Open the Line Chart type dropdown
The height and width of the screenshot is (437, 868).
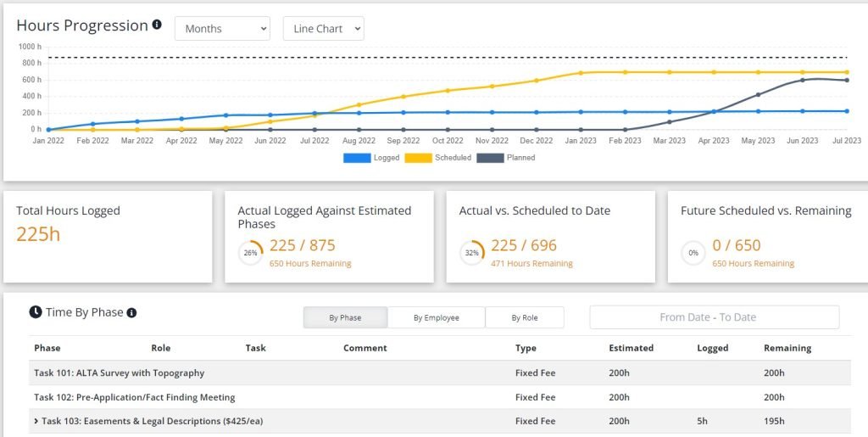[x=323, y=29]
